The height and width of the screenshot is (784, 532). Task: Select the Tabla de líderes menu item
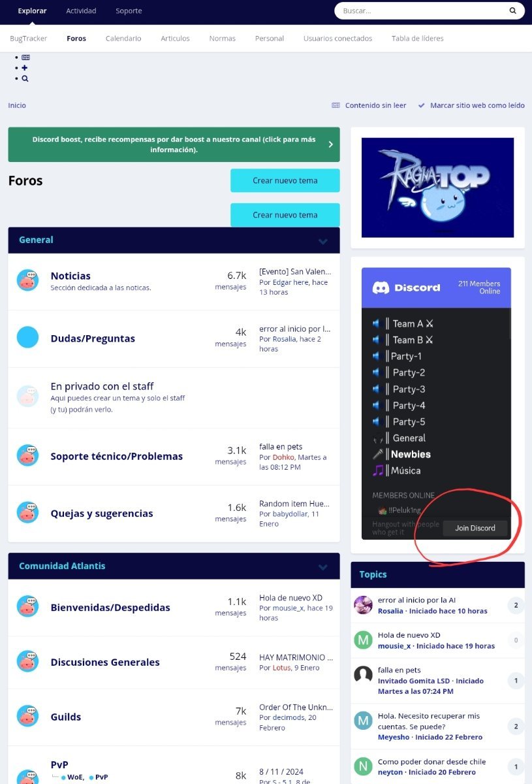point(418,39)
